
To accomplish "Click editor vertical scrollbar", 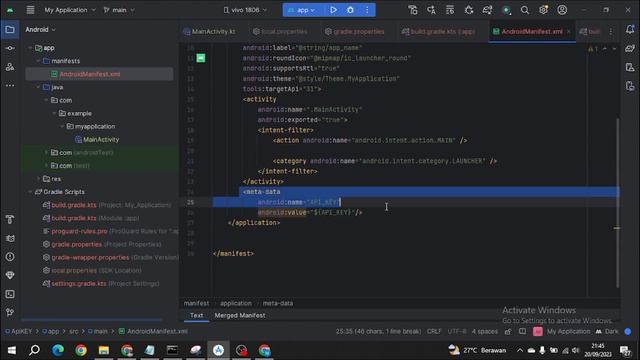I will 617,202.
